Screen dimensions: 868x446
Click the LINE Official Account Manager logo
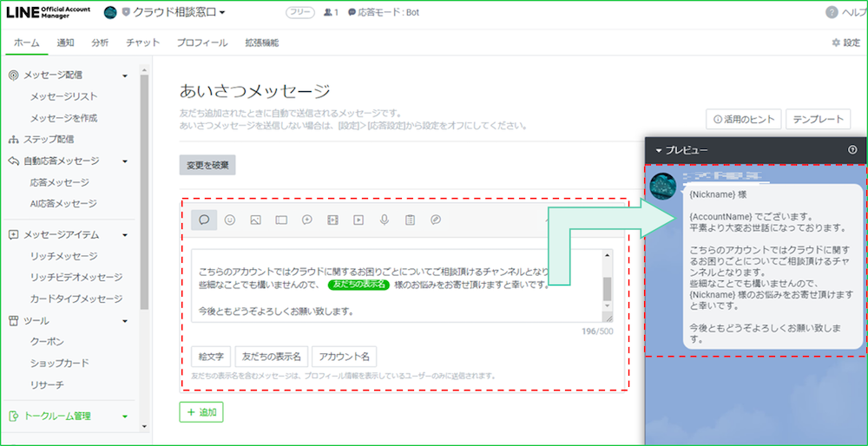coord(48,12)
